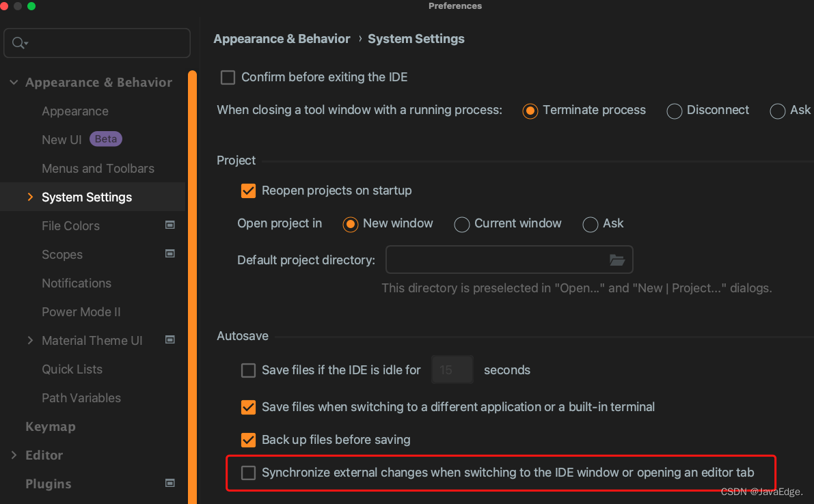Open the Menus and Toolbars page
This screenshot has height=504, width=814.
click(98, 169)
